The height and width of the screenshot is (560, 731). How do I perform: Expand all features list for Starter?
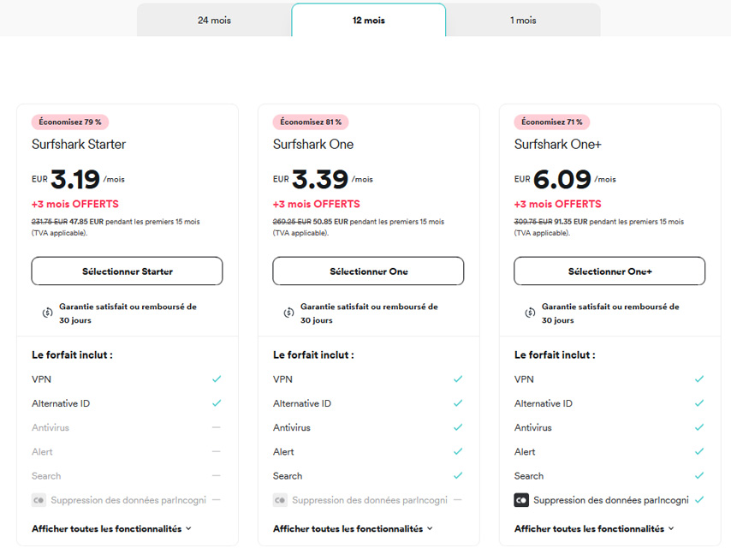tap(111, 529)
